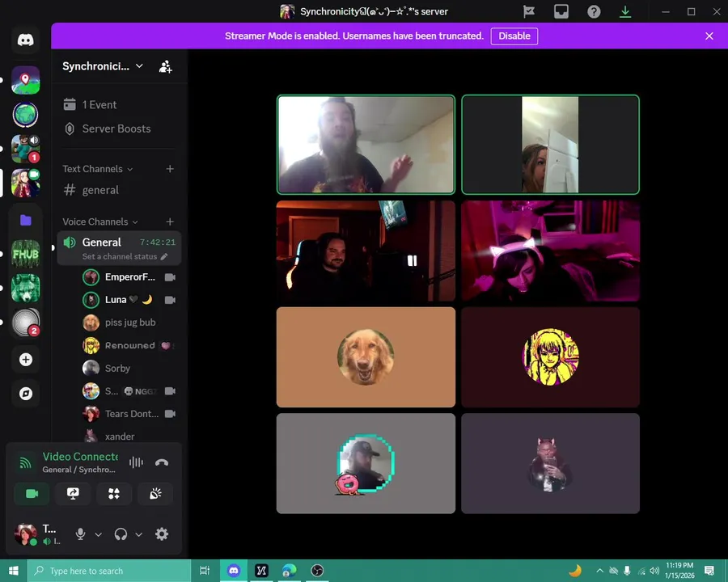
Task: Open Discord direct messages home icon
Action: pyautogui.click(x=26, y=40)
